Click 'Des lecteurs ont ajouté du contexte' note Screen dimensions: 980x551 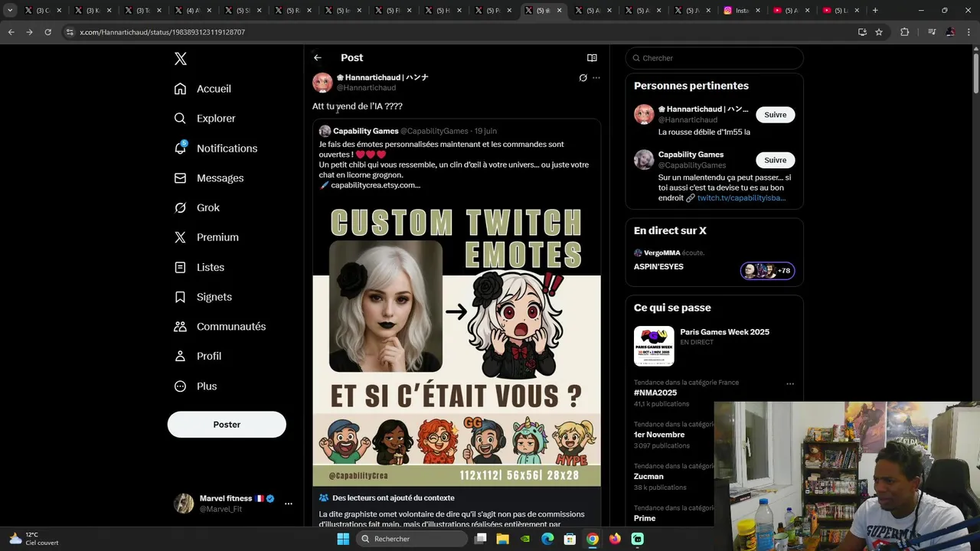click(394, 498)
